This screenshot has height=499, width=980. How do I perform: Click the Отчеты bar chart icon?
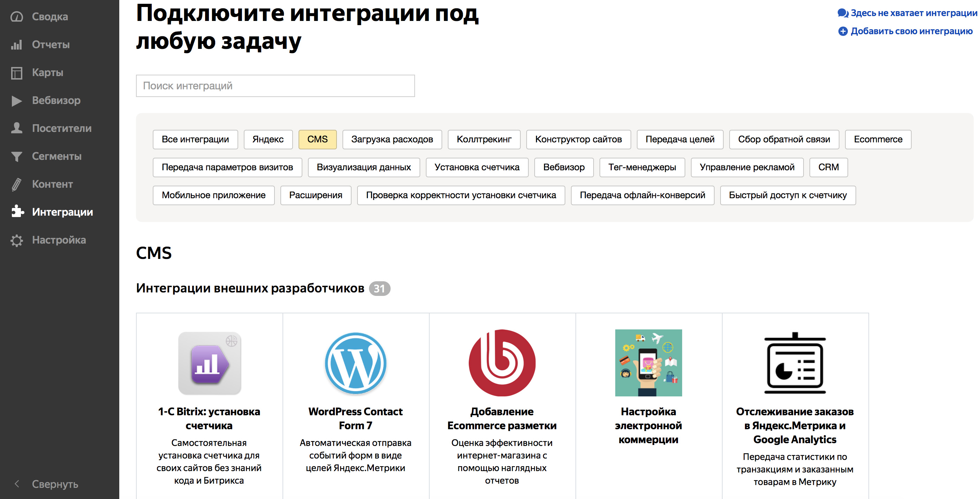pyautogui.click(x=17, y=45)
